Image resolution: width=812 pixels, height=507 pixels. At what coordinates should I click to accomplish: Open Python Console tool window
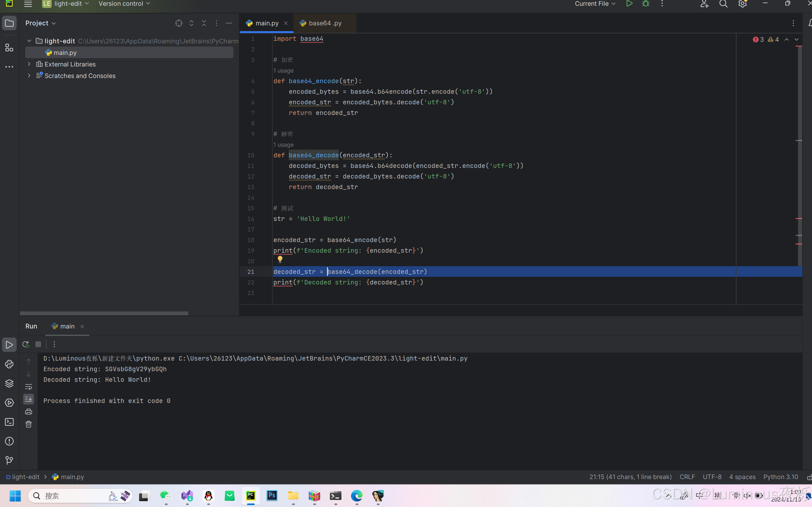(9, 364)
